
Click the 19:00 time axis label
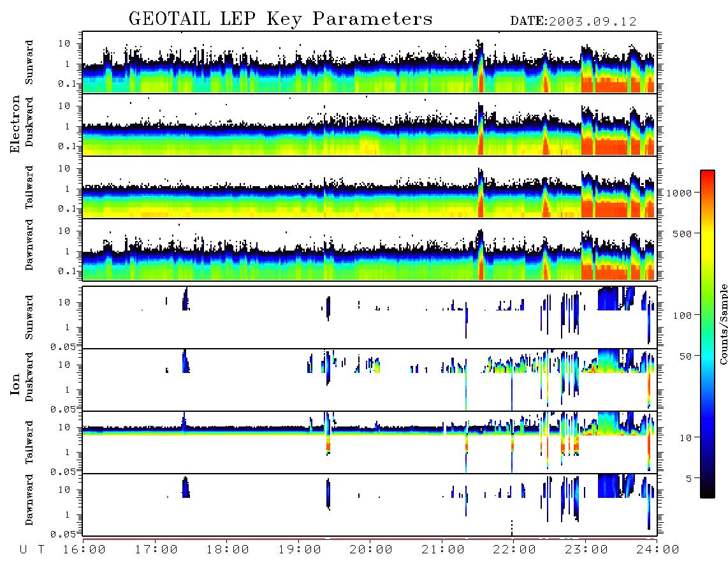point(300,550)
